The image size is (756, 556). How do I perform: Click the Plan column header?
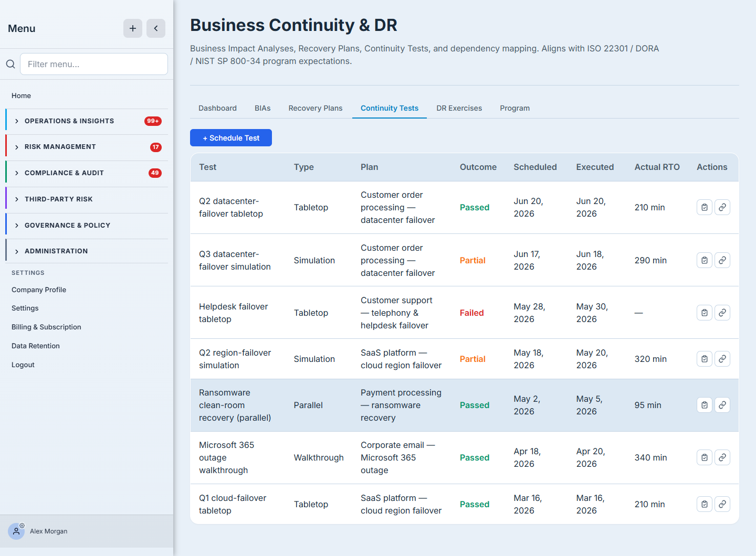[x=369, y=167]
